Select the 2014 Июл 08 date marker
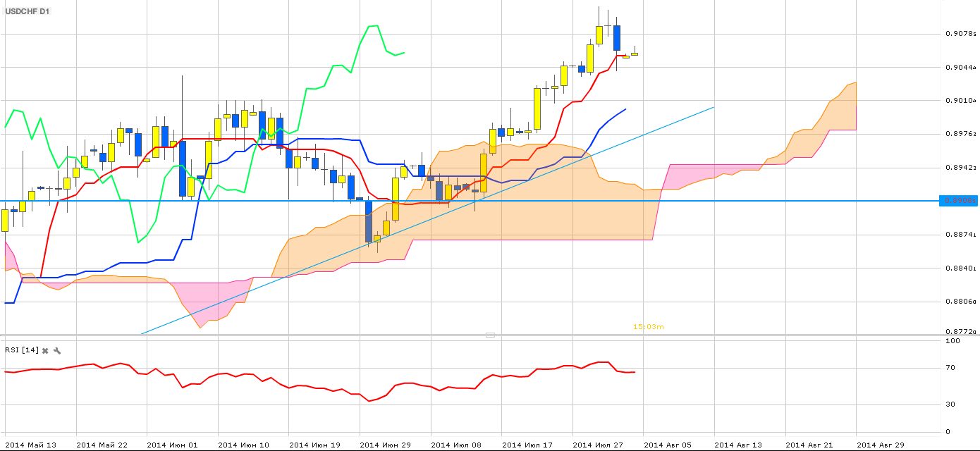Viewport: 980px width, 451px height. click(x=455, y=445)
